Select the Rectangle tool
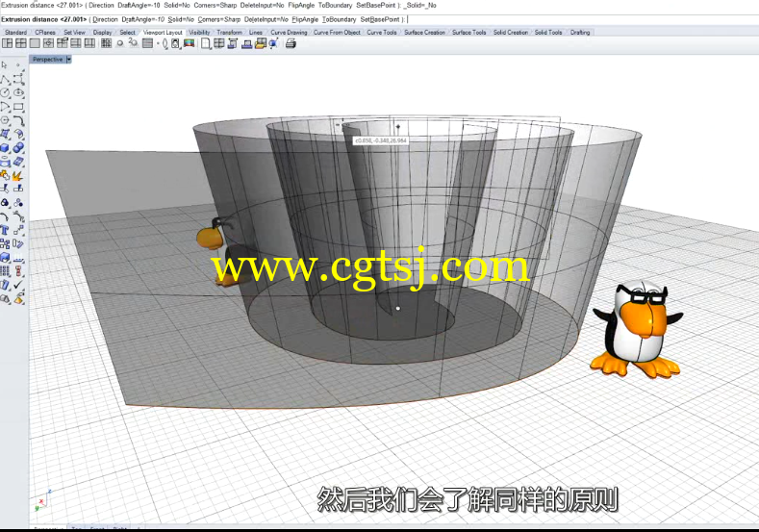This screenshot has width=759, height=532. click(18, 107)
